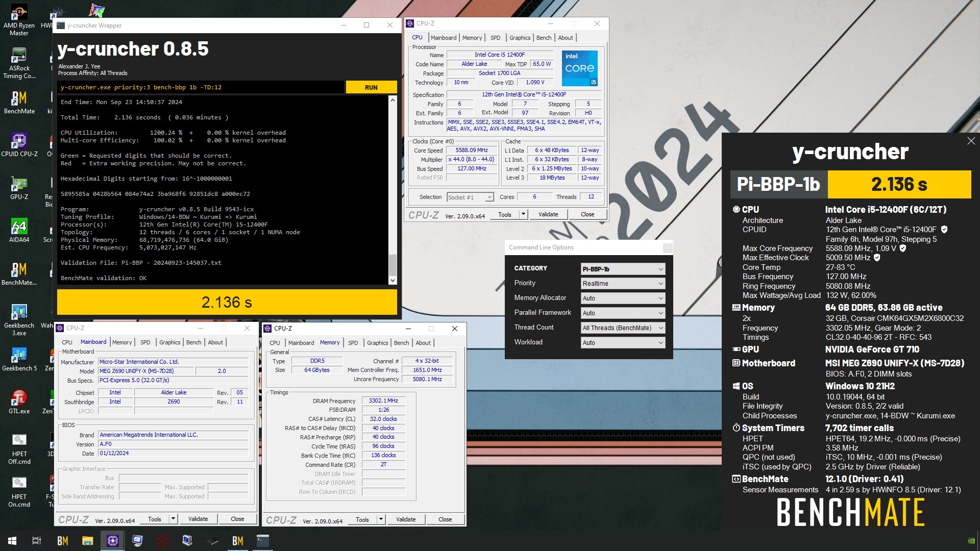Select the HPET Off.cmd desktop file

pos(19,448)
